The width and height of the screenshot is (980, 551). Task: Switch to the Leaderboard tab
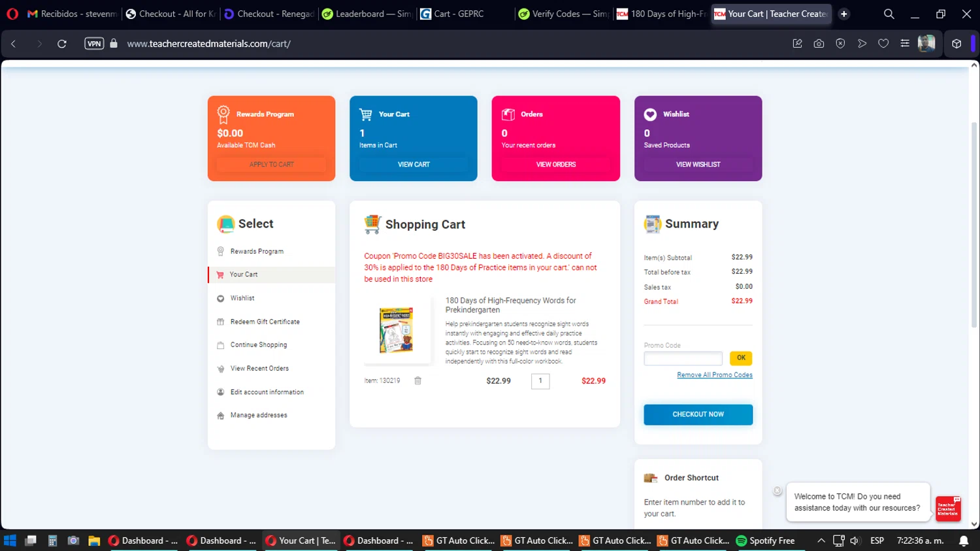367,14
